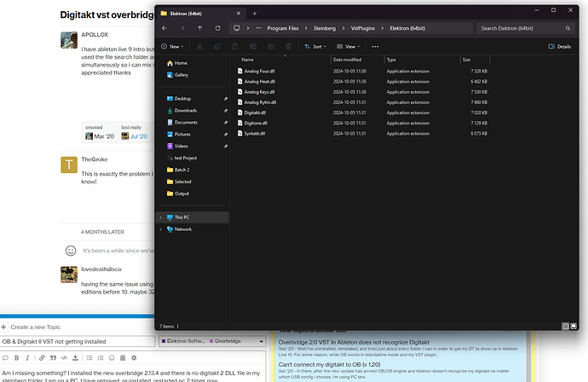Select the Digitone.dll file
Viewport: 588px width, 382px height.
256,123
